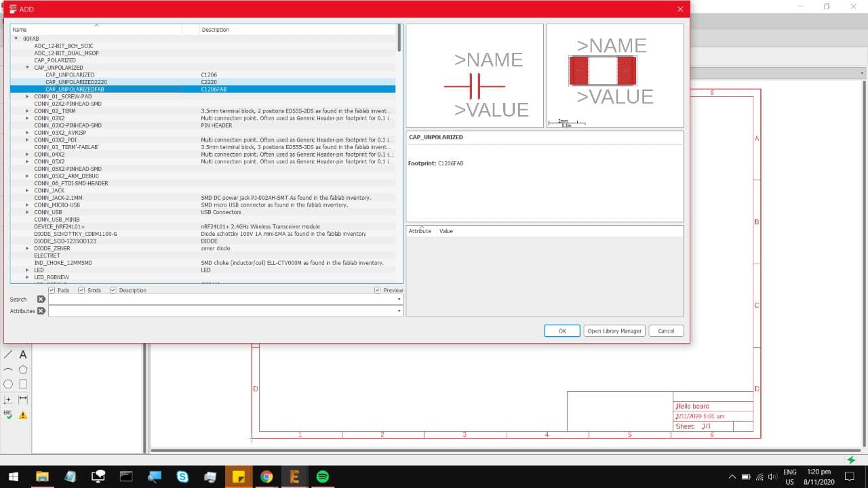Viewport: 868px width, 488px height.
Task: Collapse the CAP_UNPOLARIZED device group
Action: (27, 67)
